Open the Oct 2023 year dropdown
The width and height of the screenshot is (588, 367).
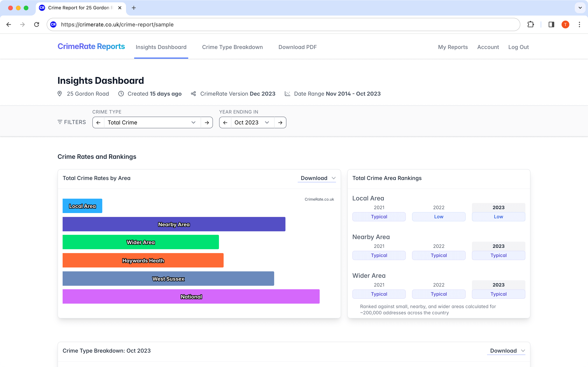pyautogui.click(x=253, y=123)
